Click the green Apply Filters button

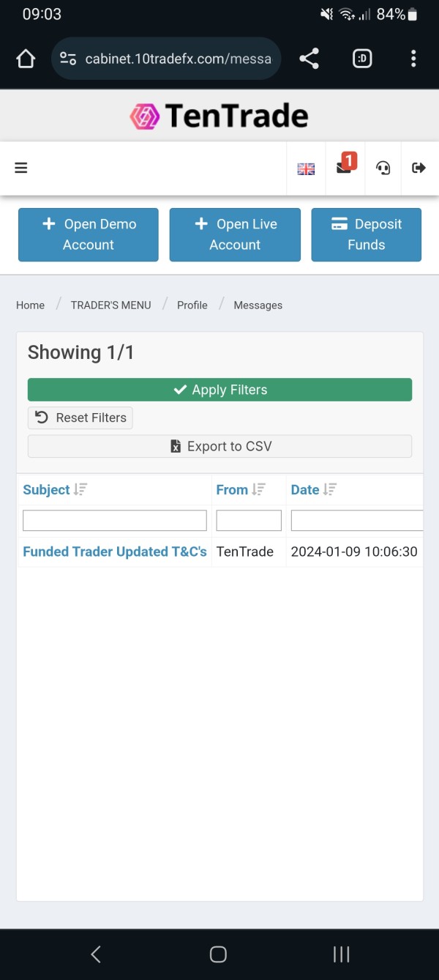[219, 390]
